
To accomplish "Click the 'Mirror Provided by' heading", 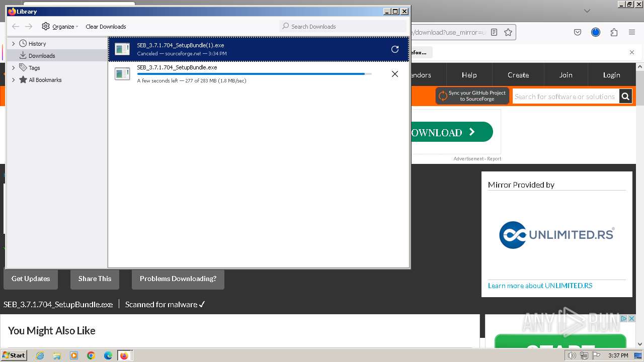I will click(521, 185).
